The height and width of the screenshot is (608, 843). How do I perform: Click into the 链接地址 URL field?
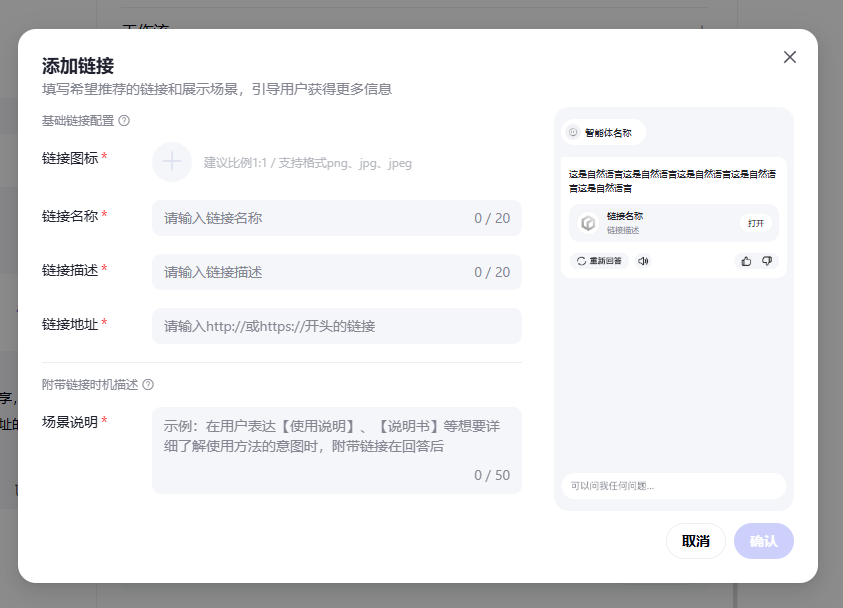pos(336,326)
